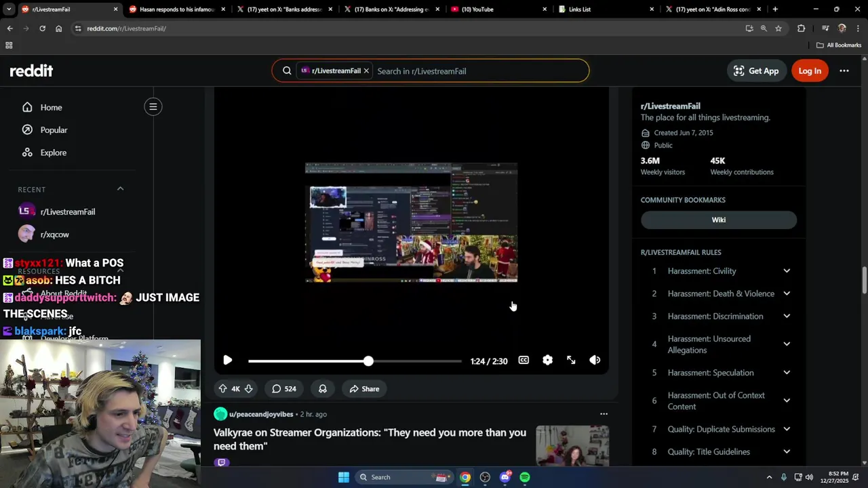Open Valkyrae post thumbnail
Image resolution: width=868 pixels, height=488 pixels.
coord(572,445)
